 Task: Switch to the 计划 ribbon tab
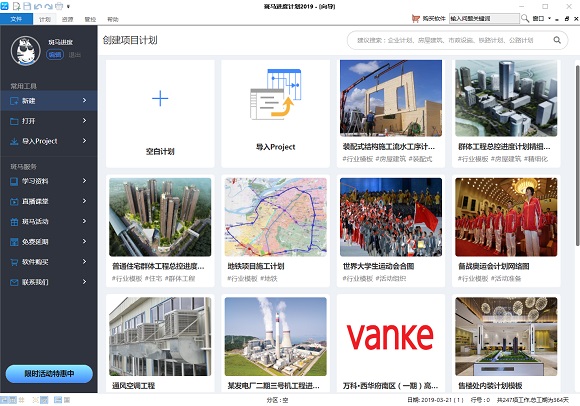point(45,19)
